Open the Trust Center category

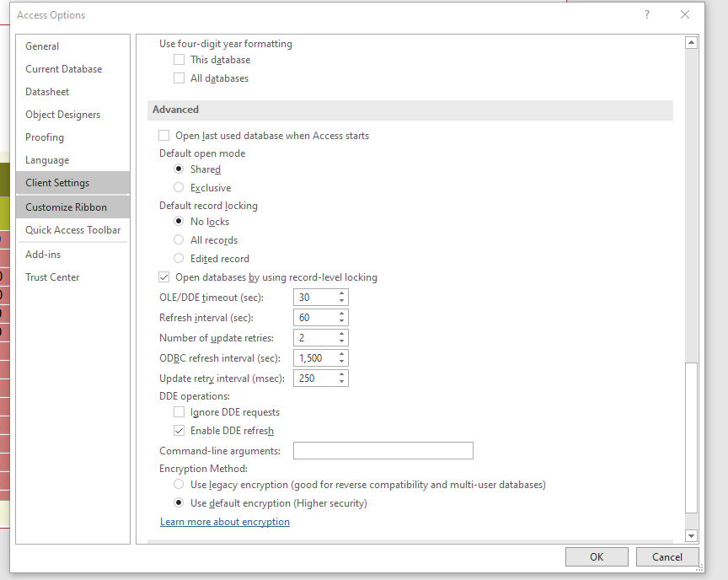click(x=73, y=277)
